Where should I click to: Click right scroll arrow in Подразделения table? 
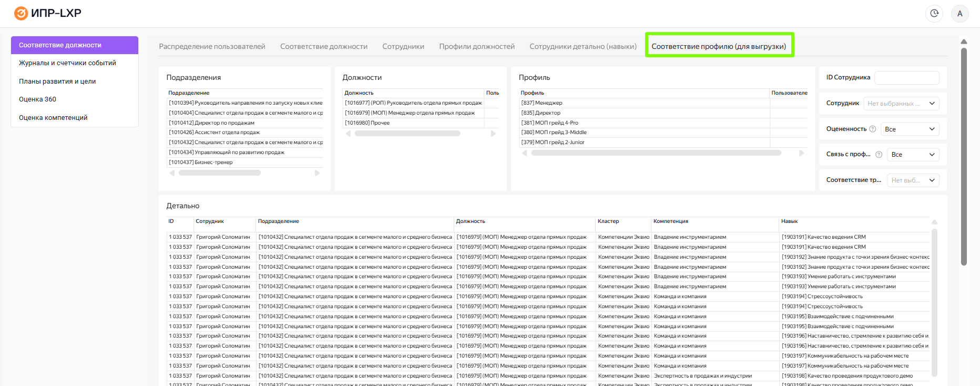coord(317,173)
